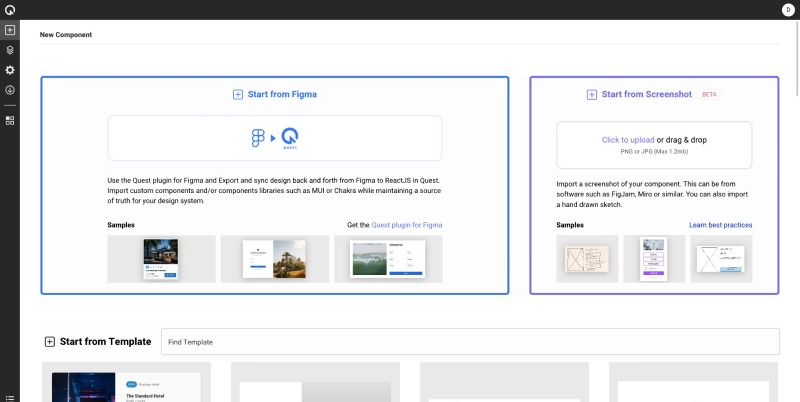Open the Quest plugin for Figma link
Screen dimensions: 800x402
407,225
